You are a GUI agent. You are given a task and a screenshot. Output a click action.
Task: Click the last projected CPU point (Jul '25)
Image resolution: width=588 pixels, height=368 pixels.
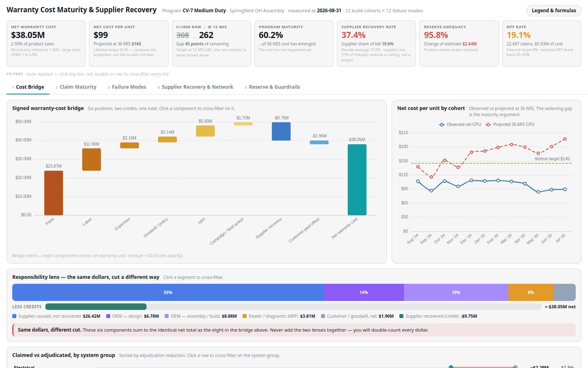(565, 139)
